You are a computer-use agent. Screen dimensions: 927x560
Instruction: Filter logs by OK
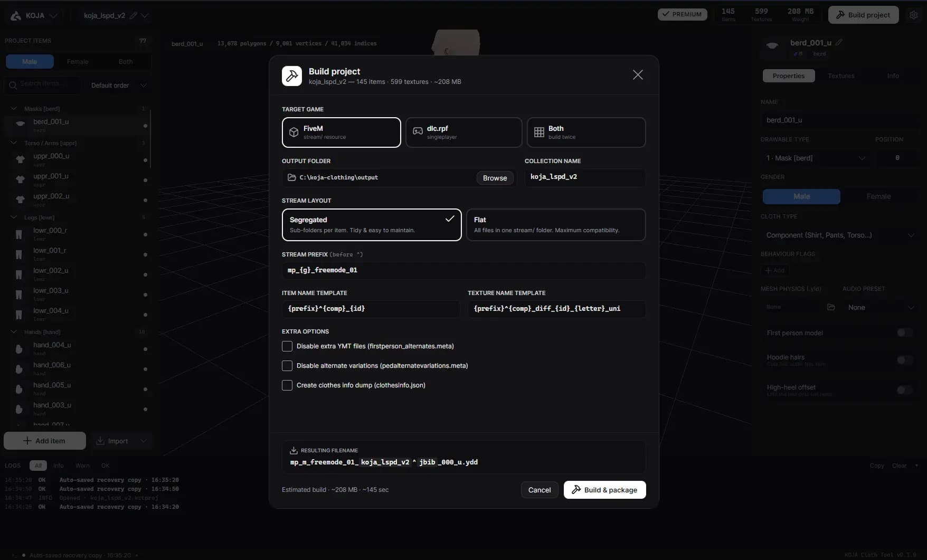click(105, 466)
